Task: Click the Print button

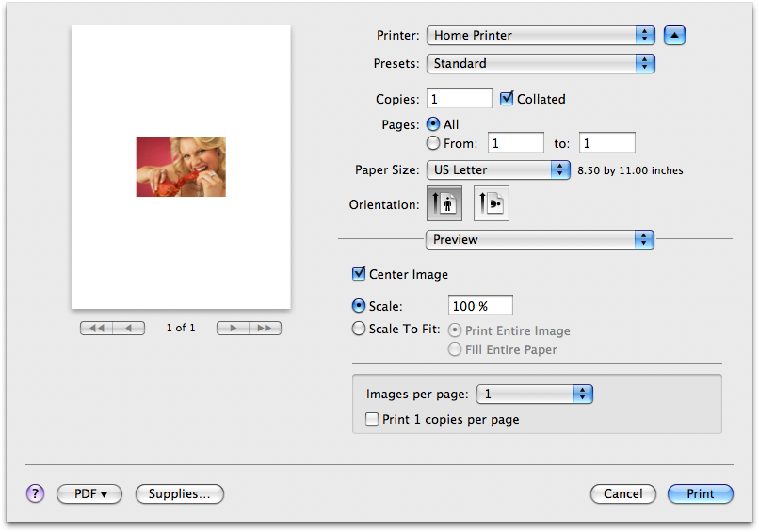Action: [x=700, y=493]
